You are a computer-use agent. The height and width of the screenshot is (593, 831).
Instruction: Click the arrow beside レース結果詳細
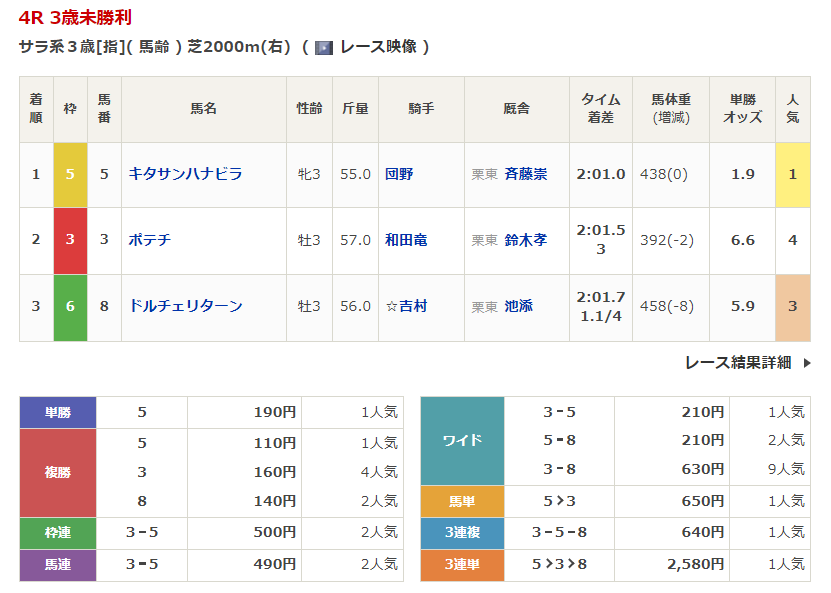point(807,363)
